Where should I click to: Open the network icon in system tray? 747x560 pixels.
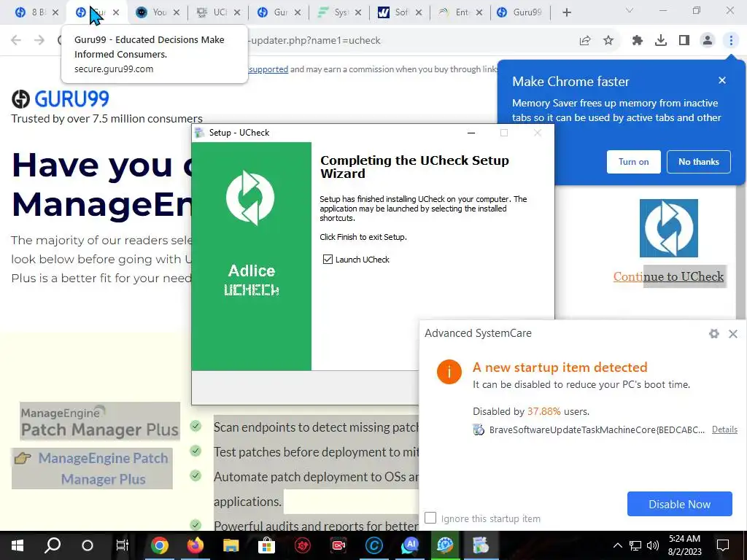[x=635, y=545]
